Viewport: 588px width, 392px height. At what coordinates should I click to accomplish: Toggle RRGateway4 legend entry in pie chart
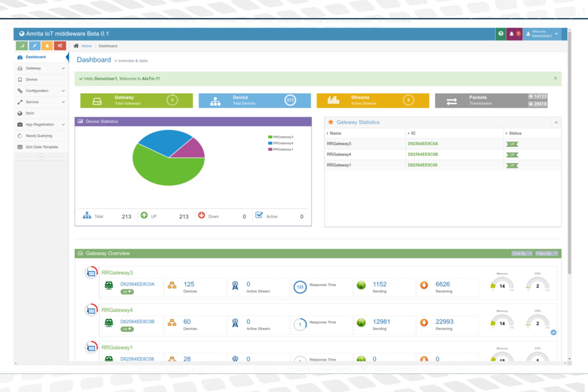pyautogui.click(x=280, y=143)
